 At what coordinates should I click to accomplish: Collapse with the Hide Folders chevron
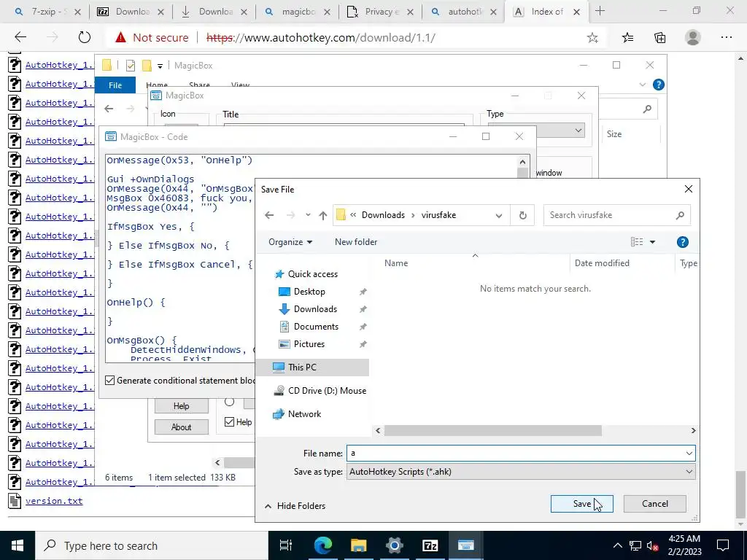tap(268, 506)
